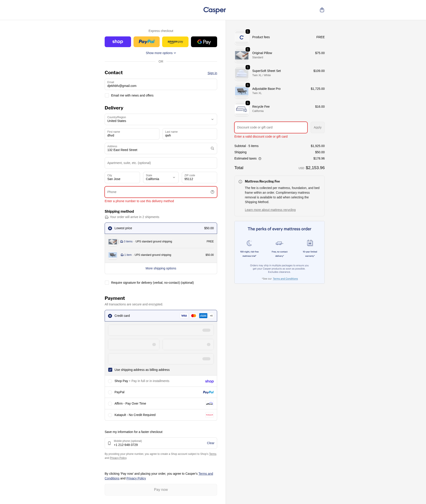Screen dimensions: 426x504
Task: Check out with PayPal express button
Action: (x=146, y=42)
